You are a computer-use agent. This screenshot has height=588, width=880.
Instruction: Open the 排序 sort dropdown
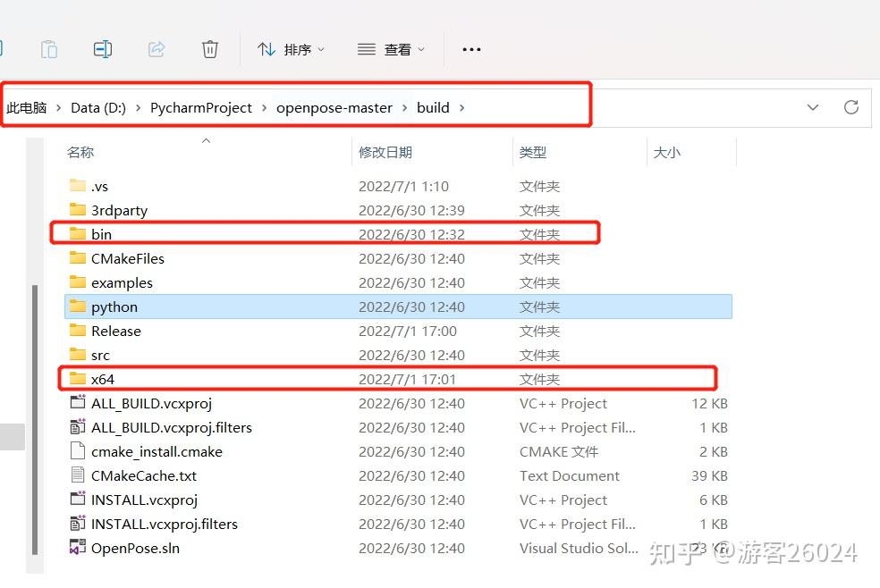(x=292, y=49)
